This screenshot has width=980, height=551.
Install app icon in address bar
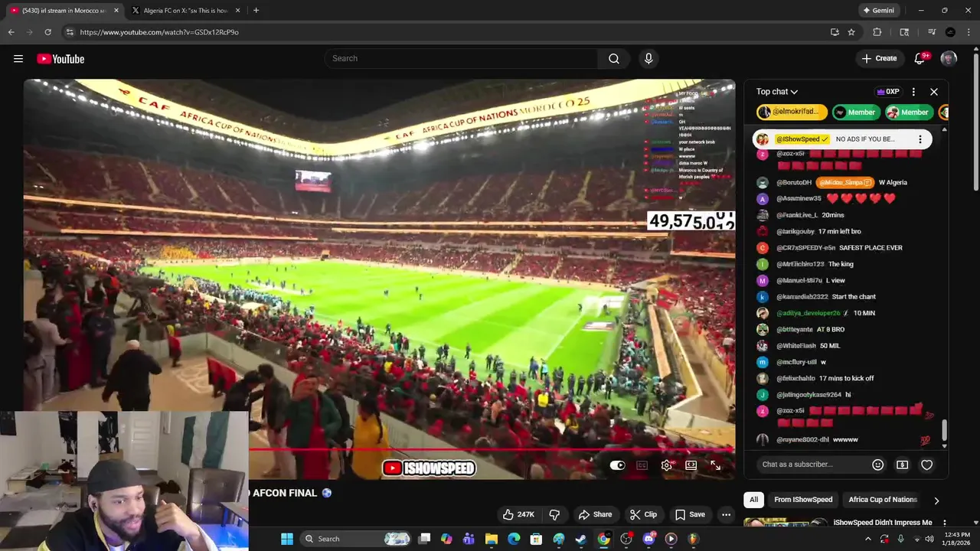835,32
